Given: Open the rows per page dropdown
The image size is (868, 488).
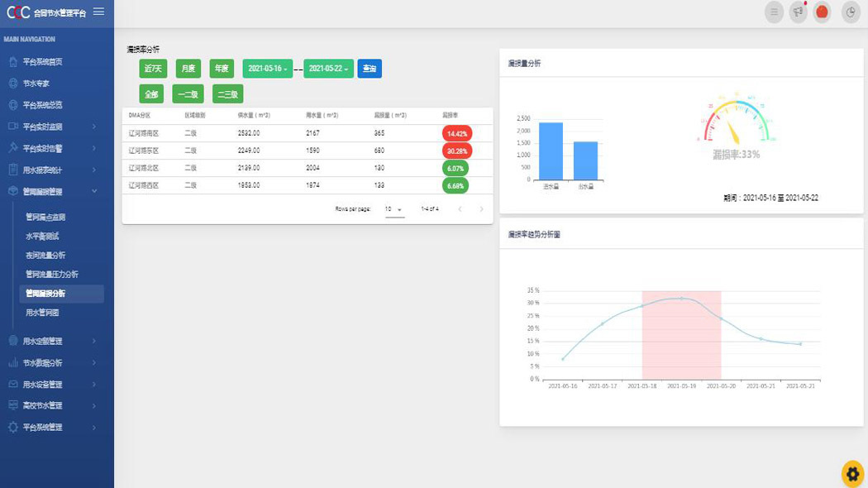Looking at the screenshot, I should tap(394, 209).
